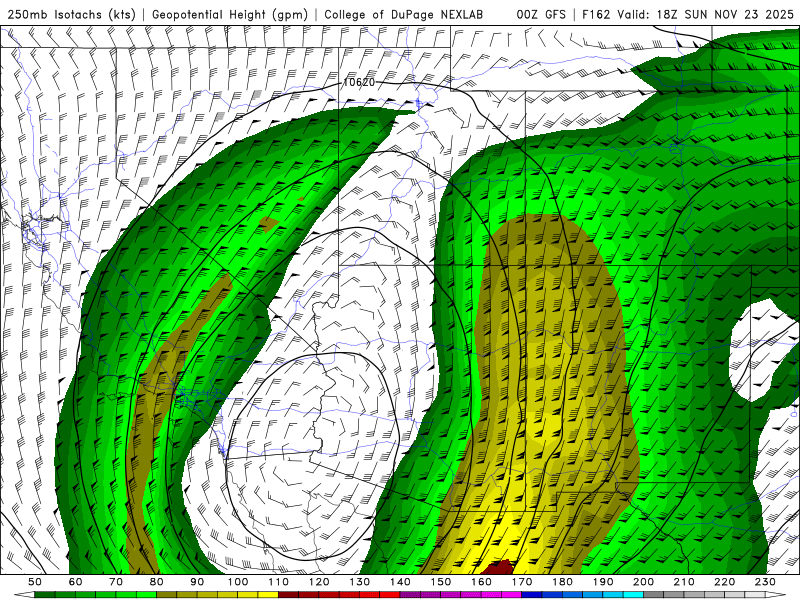This screenshot has height=600, width=800.
Task: Click the '00Z GFS' model run label
Action: 541,14
